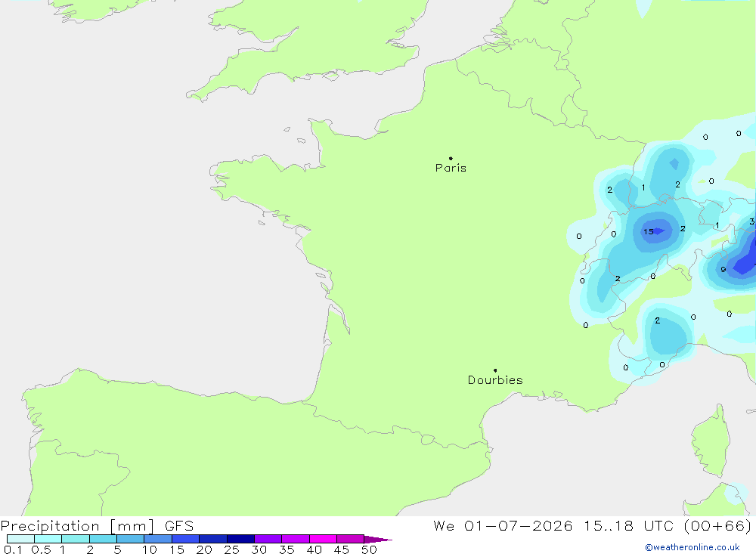Select the 2–5 mm legend swatch
This screenshot has height=554, width=756.
[x=103, y=539]
